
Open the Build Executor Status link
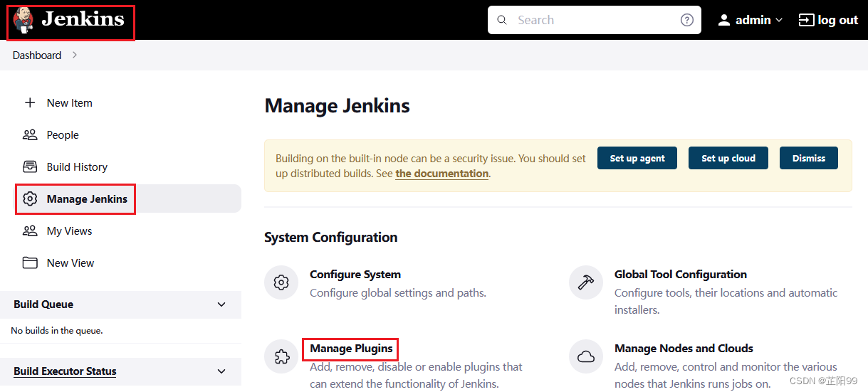coord(65,371)
